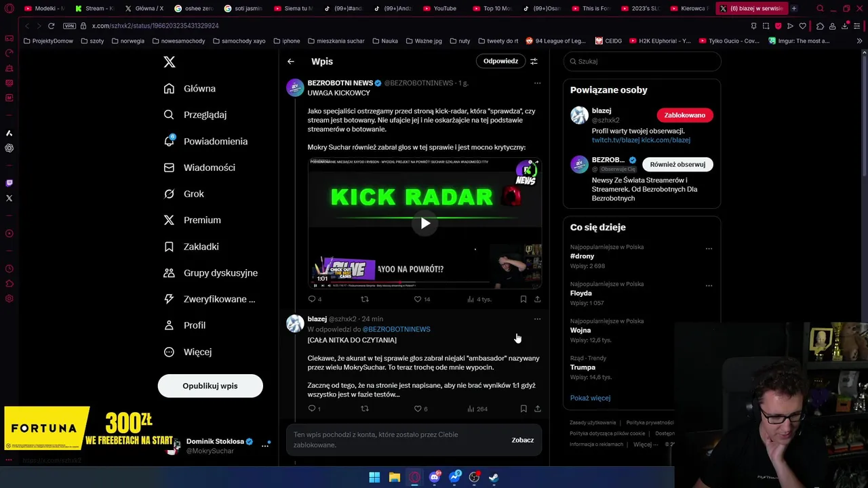Open Główna home in X sidebar
This screenshot has width=868, height=488.
(x=190, y=89)
